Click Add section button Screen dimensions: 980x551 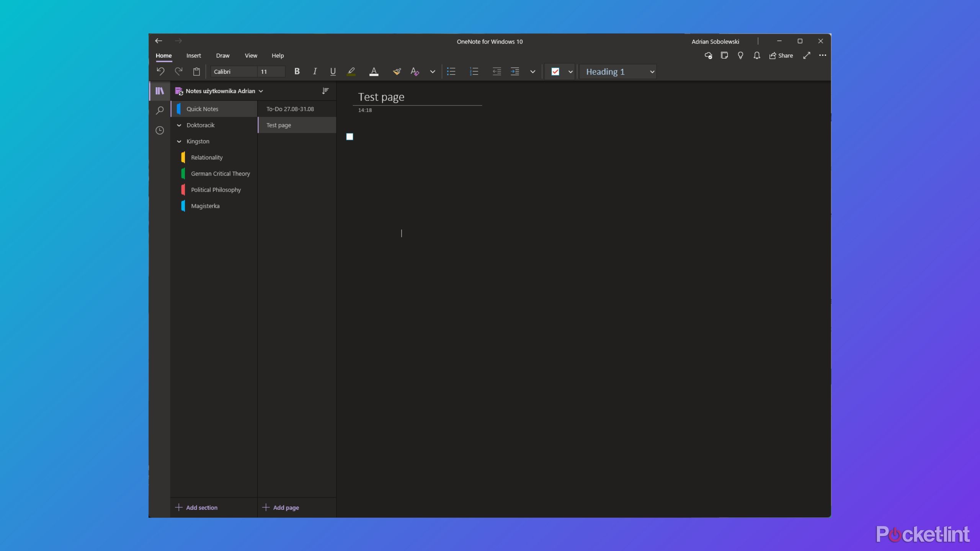[196, 507]
